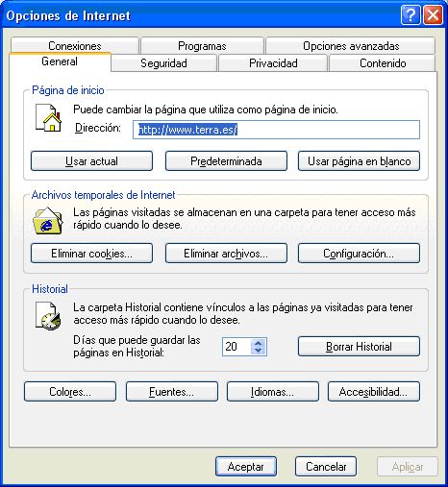Screen dimensions: 448x487
Task: Decrease history days with down arrow
Action: [259, 351]
